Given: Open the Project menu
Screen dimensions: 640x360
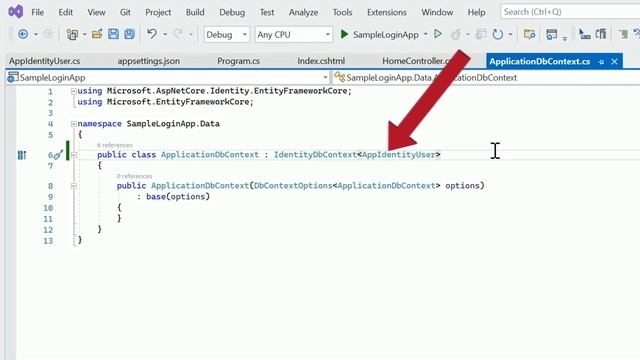Looking at the screenshot, I should click(x=158, y=12).
